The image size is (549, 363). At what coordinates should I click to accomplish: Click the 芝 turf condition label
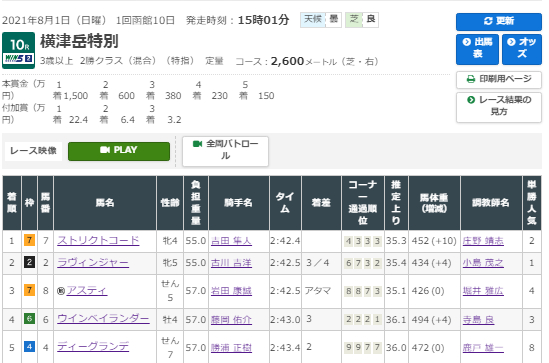[354, 19]
